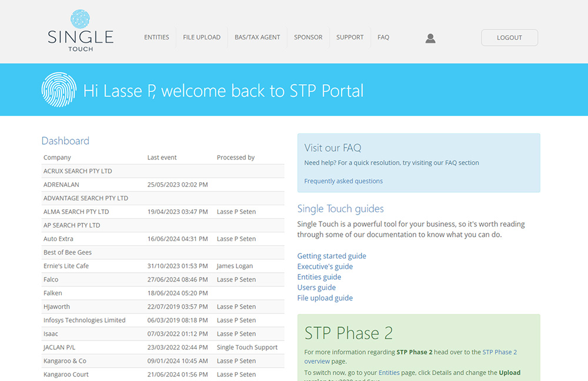The width and height of the screenshot is (588, 381).
Task: Open the Users guide link
Action: [316, 288]
